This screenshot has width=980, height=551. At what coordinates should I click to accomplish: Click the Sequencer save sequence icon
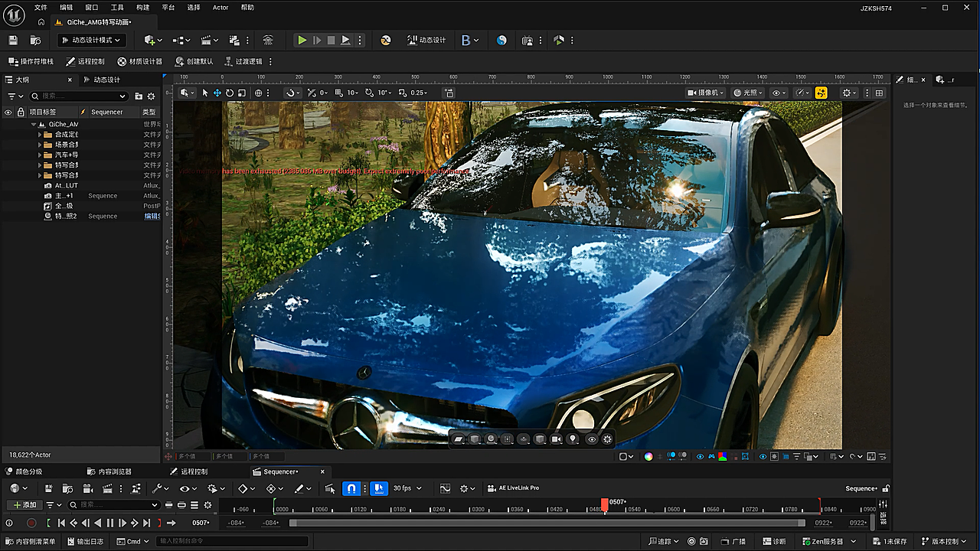click(x=48, y=488)
